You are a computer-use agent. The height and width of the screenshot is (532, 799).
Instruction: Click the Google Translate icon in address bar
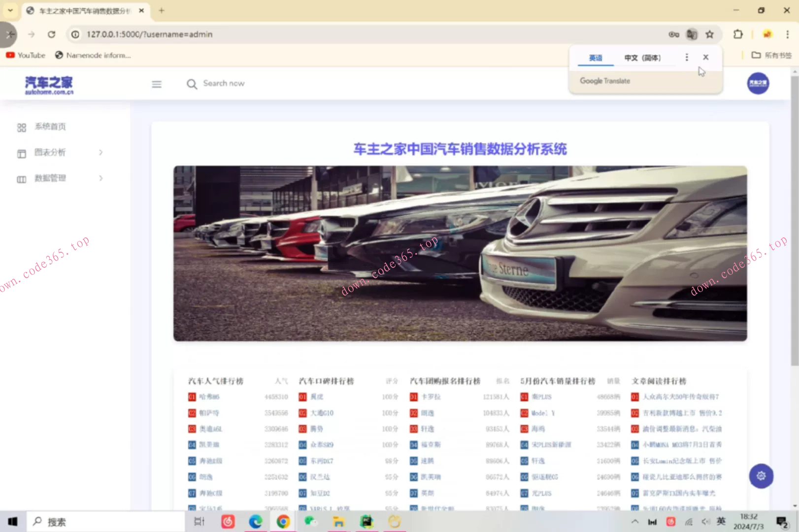pos(692,34)
